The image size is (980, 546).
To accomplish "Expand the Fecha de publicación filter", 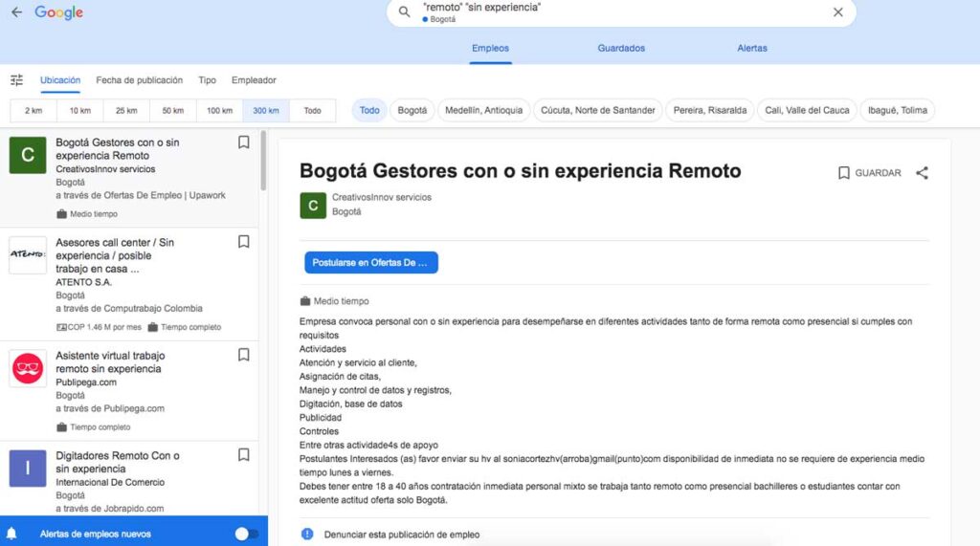I will pos(140,80).
